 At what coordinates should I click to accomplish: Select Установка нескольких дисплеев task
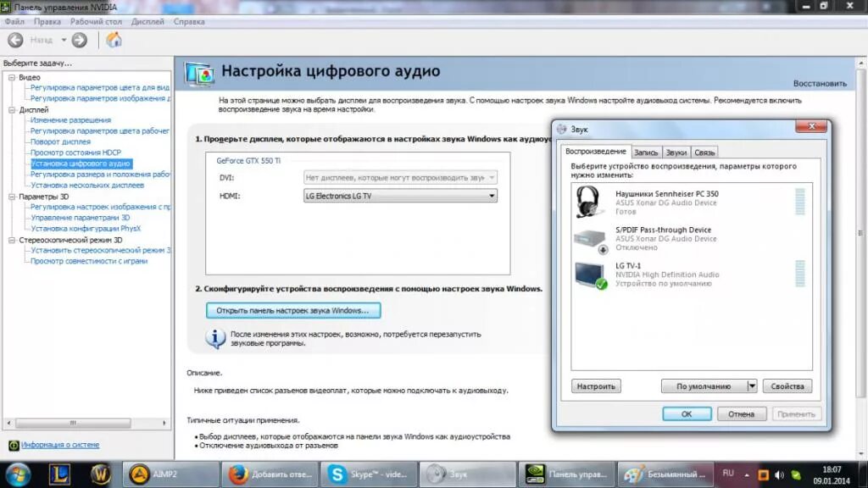point(87,186)
